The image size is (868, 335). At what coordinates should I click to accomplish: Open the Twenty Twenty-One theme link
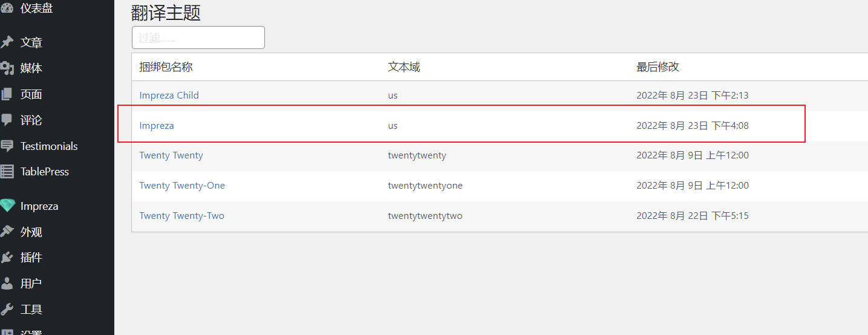[182, 186]
